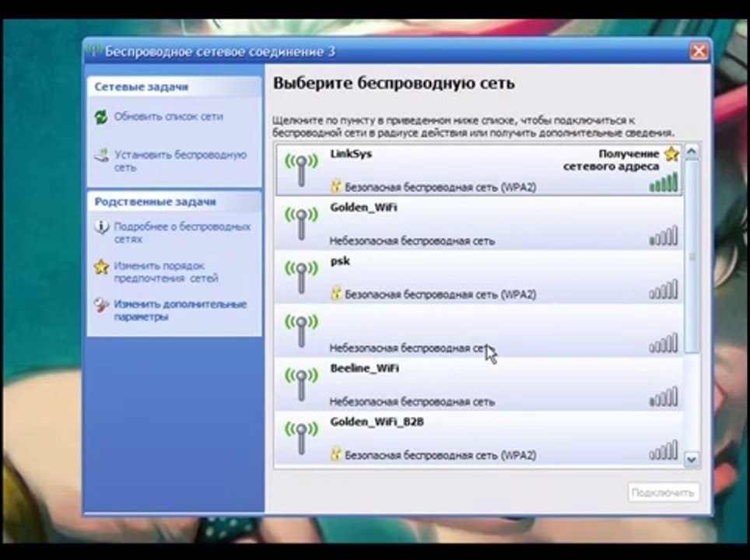This screenshot has width=750, height=560.
Task: Click the antenna icon for LinkSys network
Action: [301, 170]
